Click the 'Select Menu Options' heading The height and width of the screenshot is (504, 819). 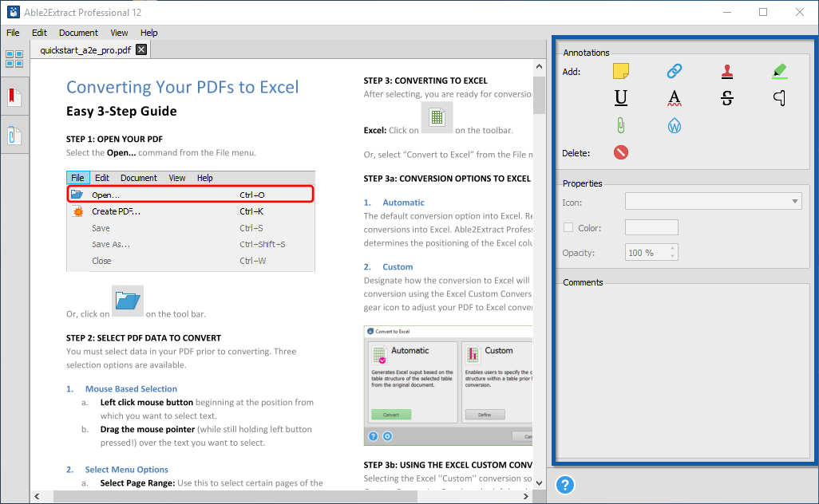click(126, 470)
